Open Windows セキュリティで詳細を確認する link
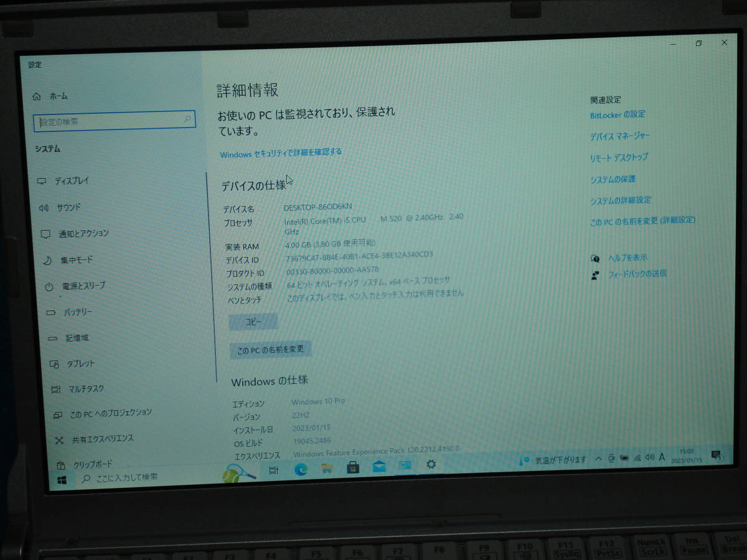 [281, 152]
